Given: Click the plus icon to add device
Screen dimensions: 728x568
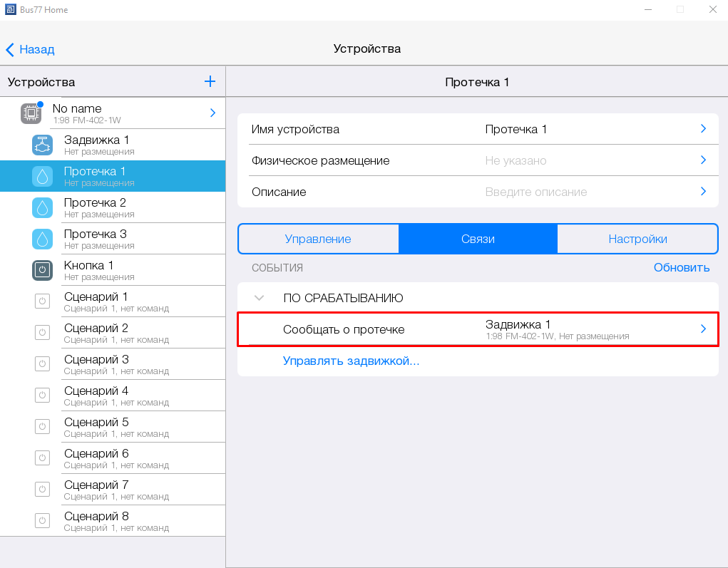Looking at the screenshot, I should (210, 82).
